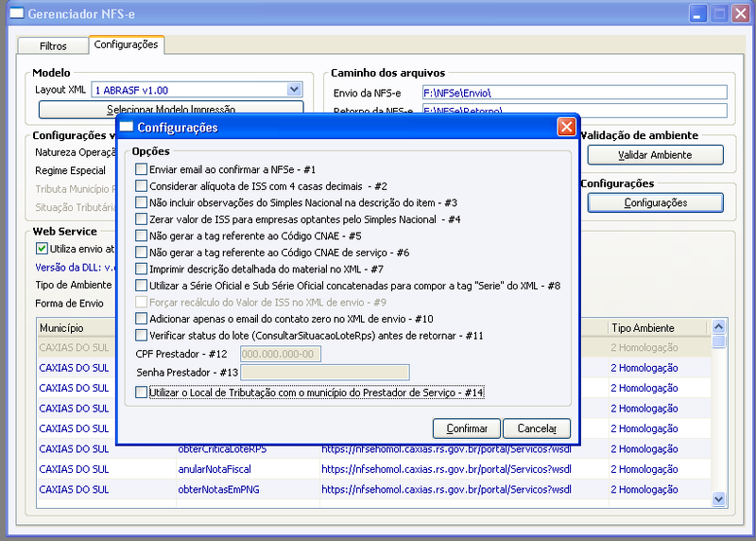Enable 'Verificar status do lote' option #11
The width and height of the screenshot is (756, 541).
(141, 335)
